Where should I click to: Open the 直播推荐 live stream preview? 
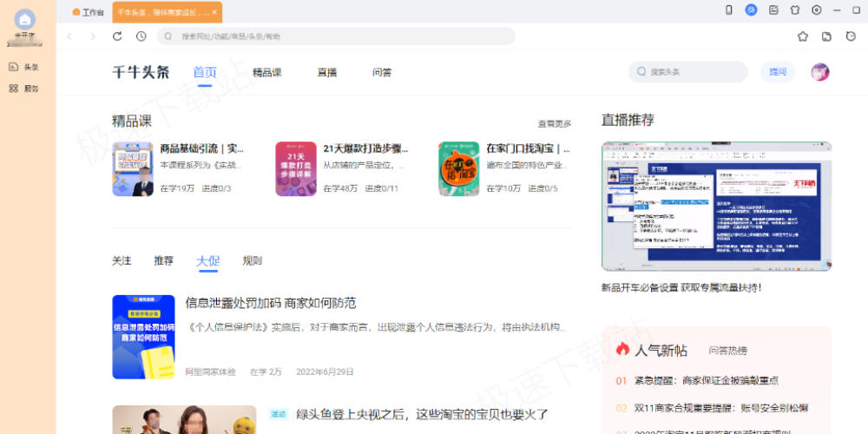click(x=716, y=206)
